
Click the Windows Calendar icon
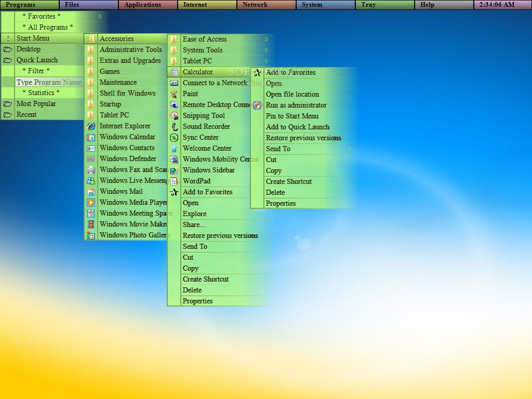pos(91,137)
